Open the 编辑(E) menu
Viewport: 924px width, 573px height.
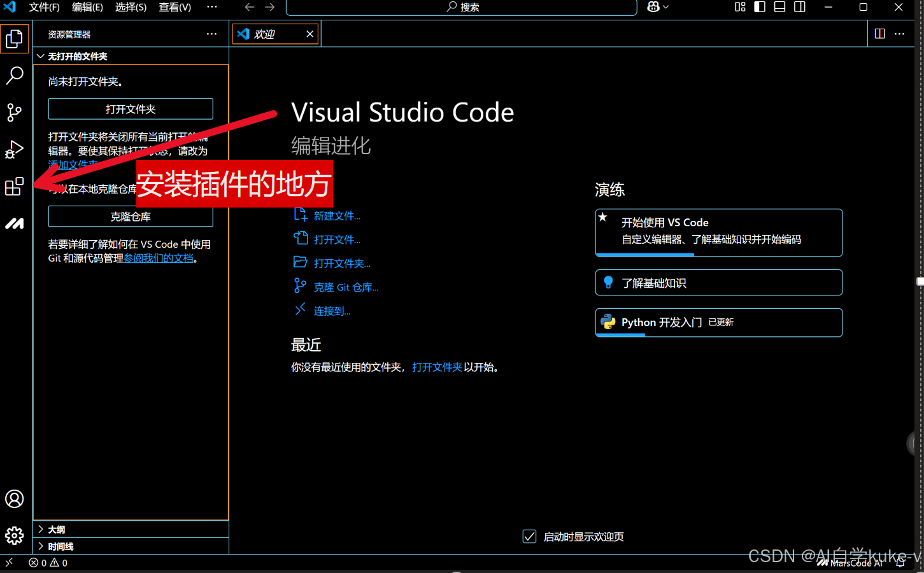click(87, 7)
